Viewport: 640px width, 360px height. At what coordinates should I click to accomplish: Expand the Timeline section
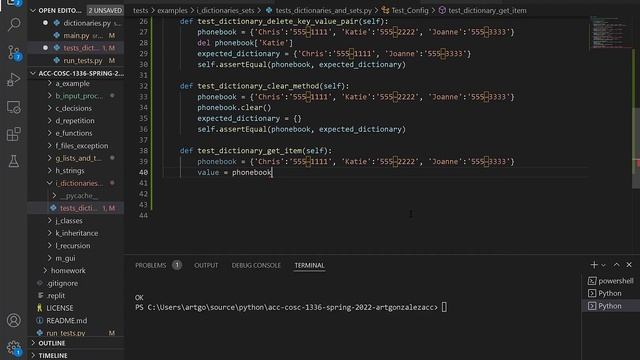point(76,356)
